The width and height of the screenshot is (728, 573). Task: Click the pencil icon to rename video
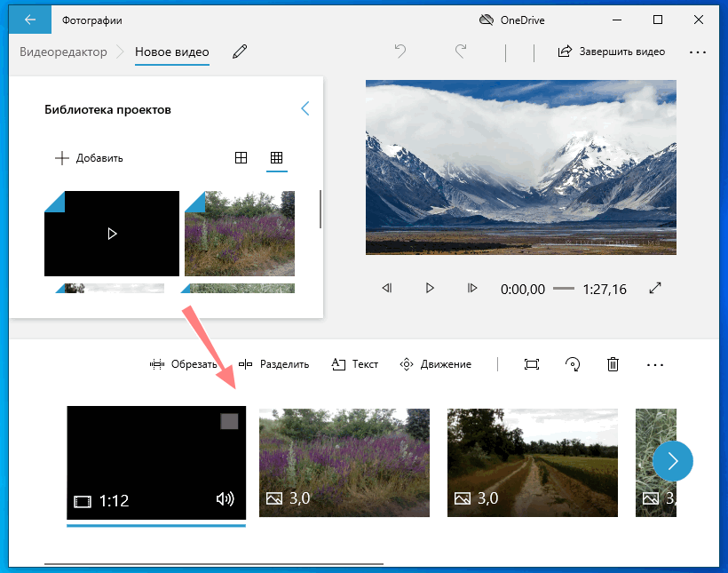coord(239,52)
